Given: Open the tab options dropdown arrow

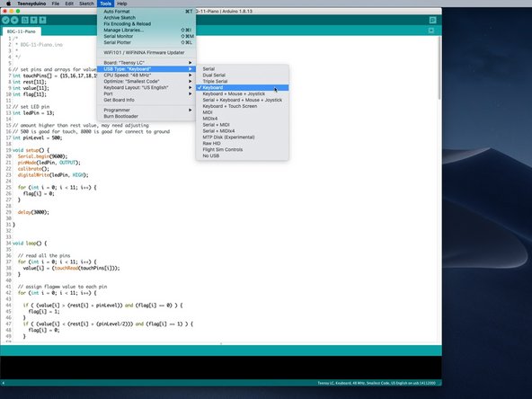Looking at the screenshot, I should point(430,31).
